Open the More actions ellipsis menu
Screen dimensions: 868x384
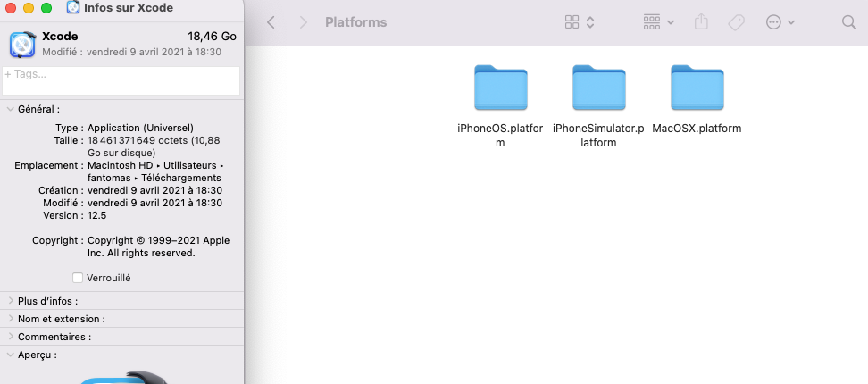[773, 22]
